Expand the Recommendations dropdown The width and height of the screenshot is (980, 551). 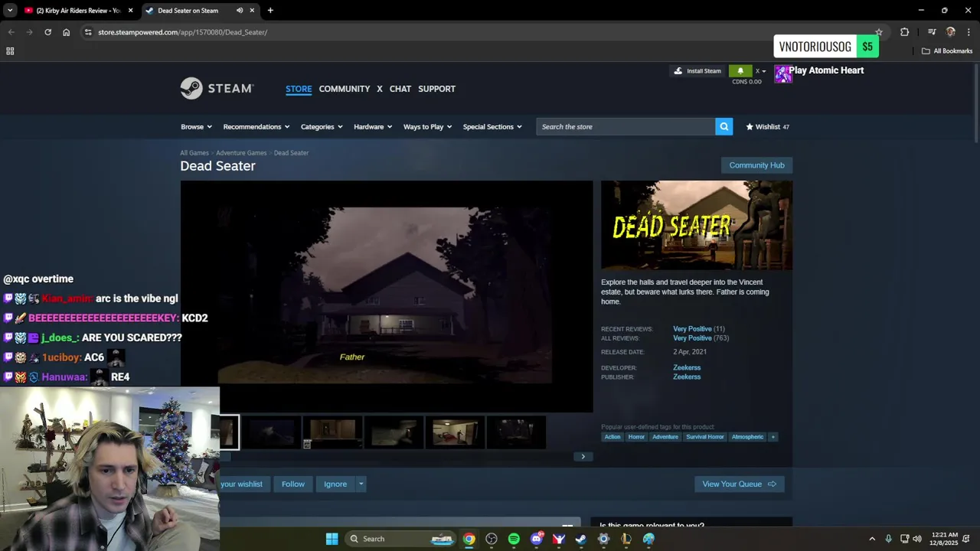(x=256, y=127)
